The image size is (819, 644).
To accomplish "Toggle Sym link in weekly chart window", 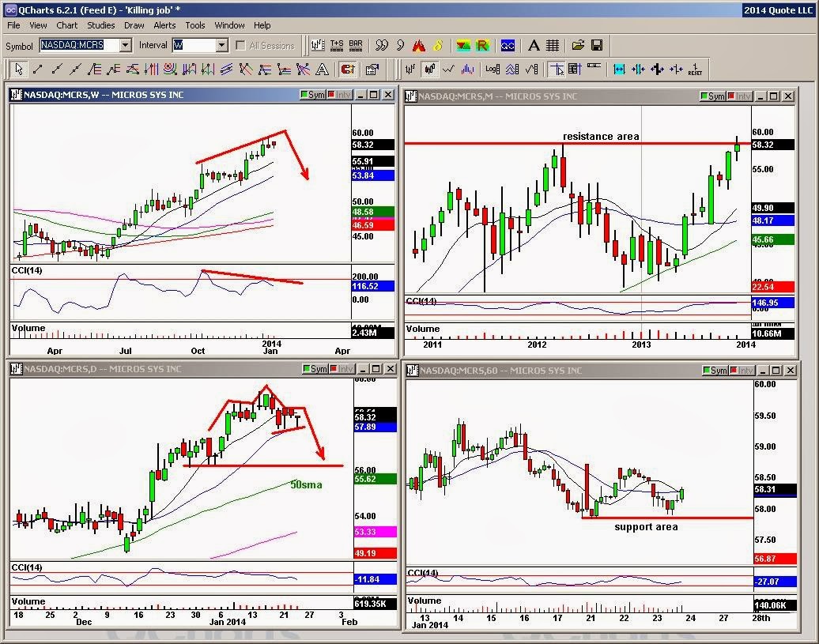I will pos(312,95).
